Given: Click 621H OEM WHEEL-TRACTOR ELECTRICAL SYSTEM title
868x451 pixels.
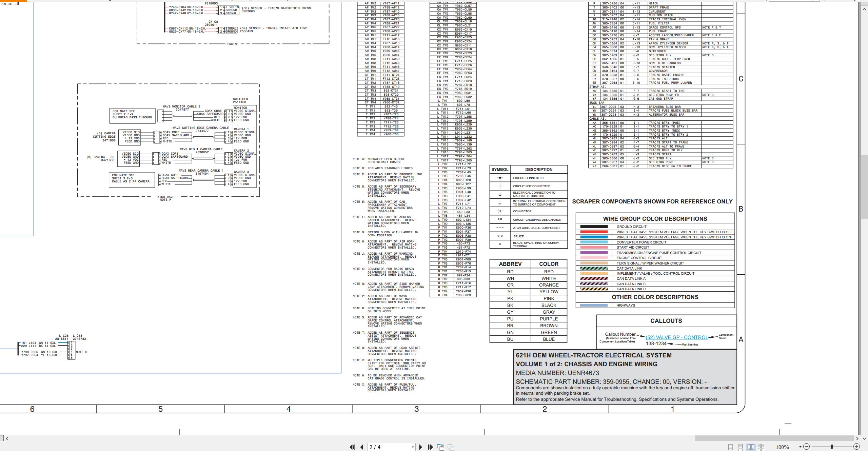Looking at the screenshot, I should [593, 355].
